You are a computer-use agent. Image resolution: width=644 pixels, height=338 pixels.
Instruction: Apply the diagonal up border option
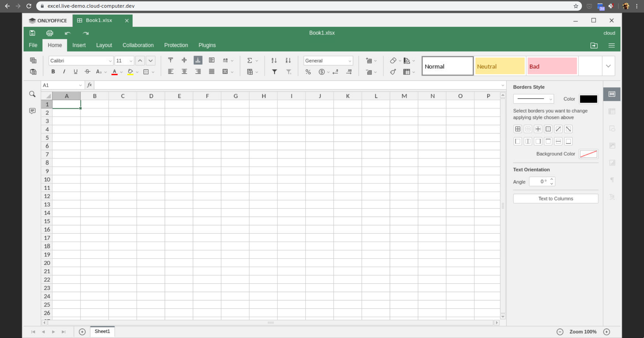pyautogui.click(x=558, y=129)
